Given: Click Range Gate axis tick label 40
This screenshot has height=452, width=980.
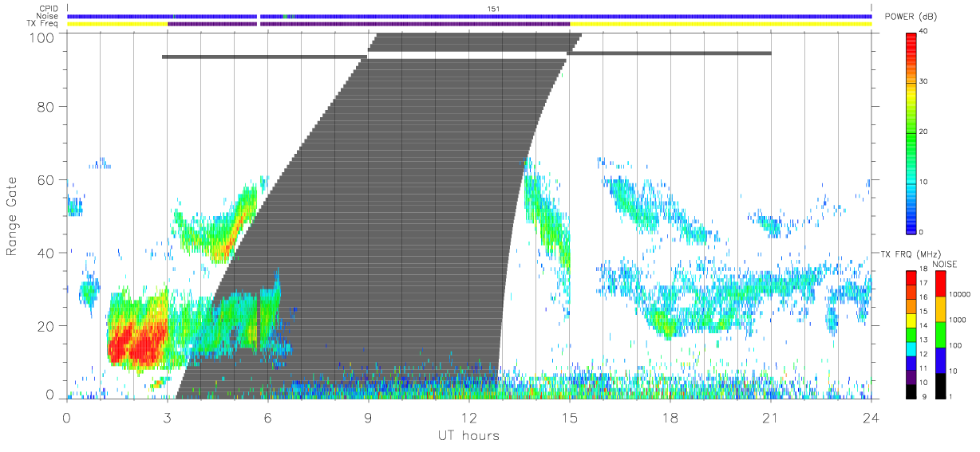Looking at the screenshot, I should (x=44, y=254).
